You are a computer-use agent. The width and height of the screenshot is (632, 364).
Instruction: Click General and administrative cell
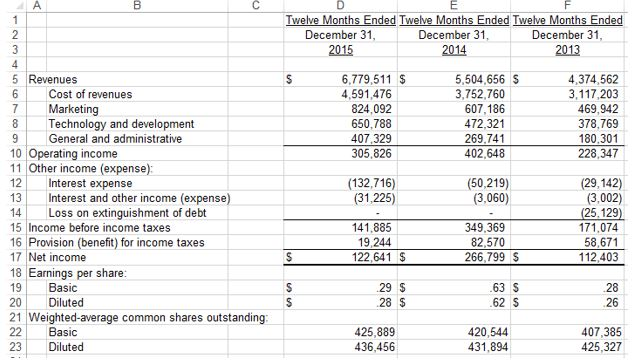click(x=115, y=139)
